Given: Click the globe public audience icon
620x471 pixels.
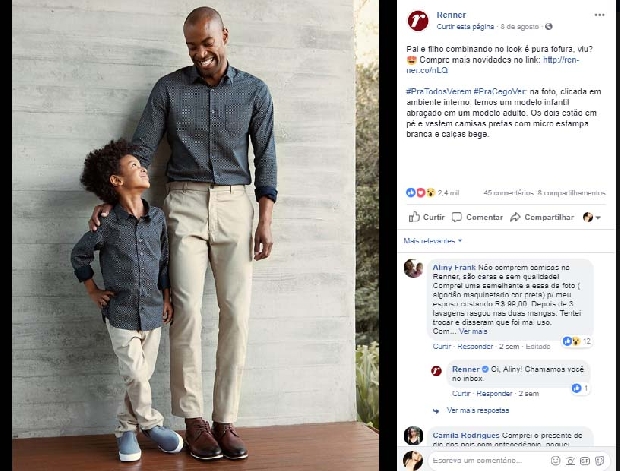Looking at the screenshot, I should pos(548,26).
